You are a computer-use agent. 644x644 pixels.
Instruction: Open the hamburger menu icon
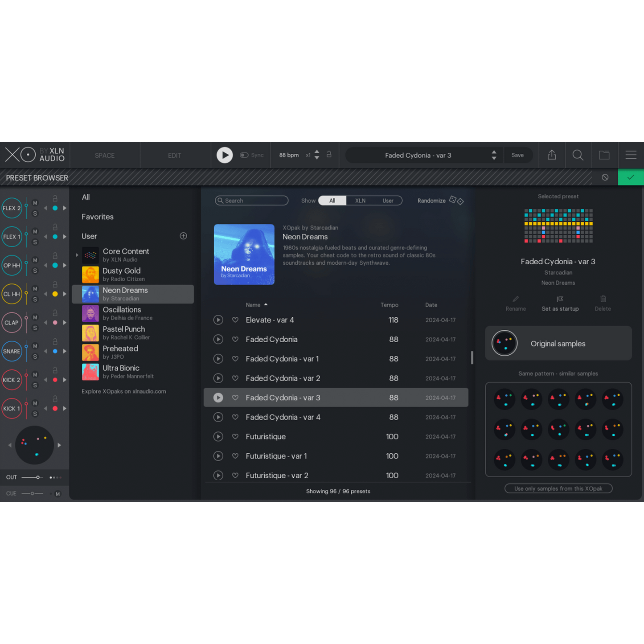pyautogui.click(x=631, y=155)
